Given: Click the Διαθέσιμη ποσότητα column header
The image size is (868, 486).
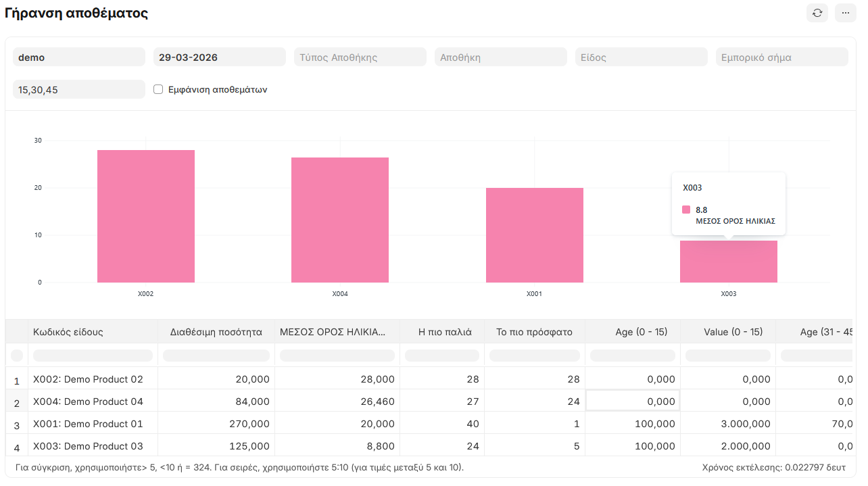Looking at the screenshot, I should [216, 332].
